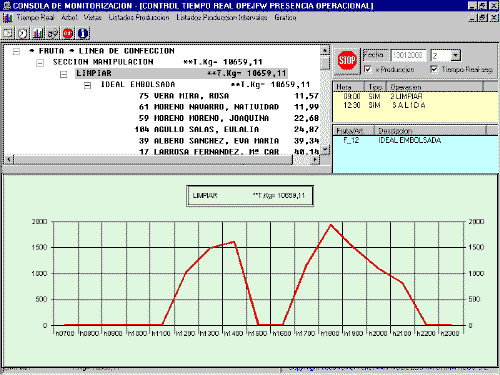Viewport: 500px width, 375px height.
Task: Open the Grafica menu
Action: [285, 17]
